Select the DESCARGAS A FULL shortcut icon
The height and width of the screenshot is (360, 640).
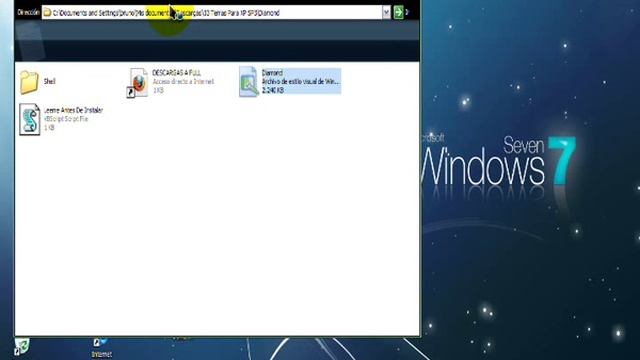(x=138, y=82)
